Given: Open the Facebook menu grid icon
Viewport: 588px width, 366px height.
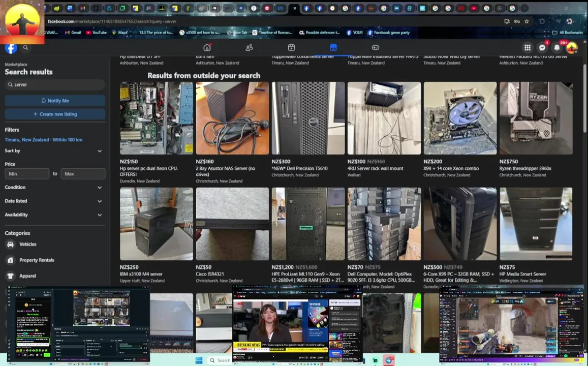Looking at the screenshot, I should [x=527, y=48].
